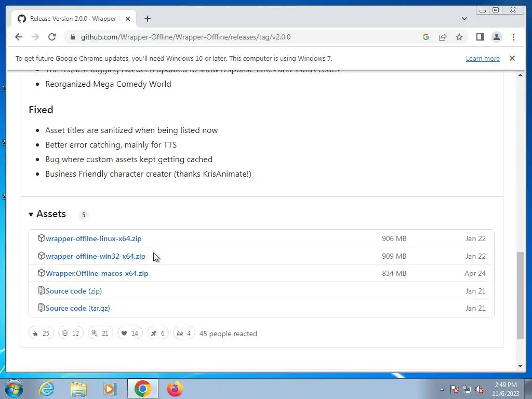
Task: Open the Action Center flag icon
Action: pyautogui.click(x=454, y=389)
